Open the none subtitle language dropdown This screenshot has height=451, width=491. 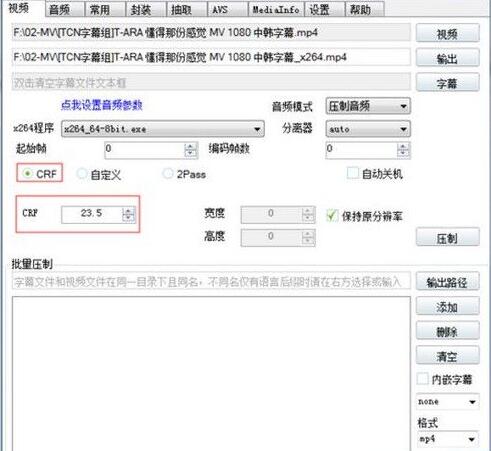448,402
